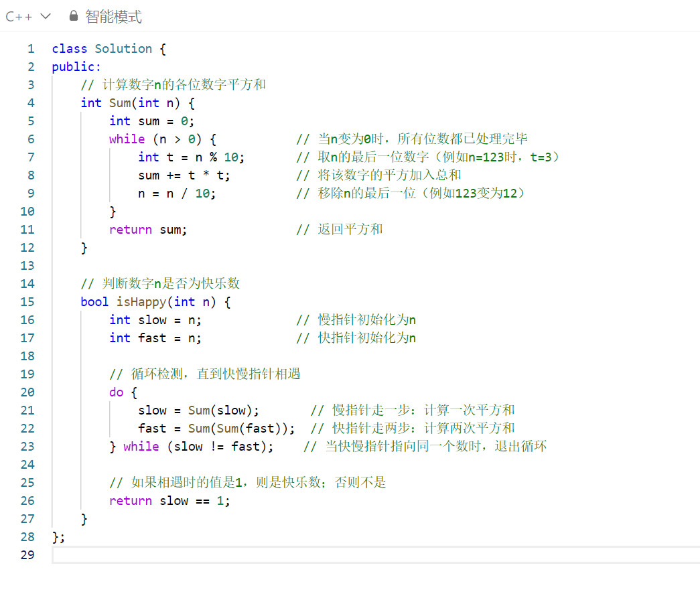Click the 'return sum;' statement
This screenshot has height=598, width=700.
pyautogui.click(x=148, y=230)
